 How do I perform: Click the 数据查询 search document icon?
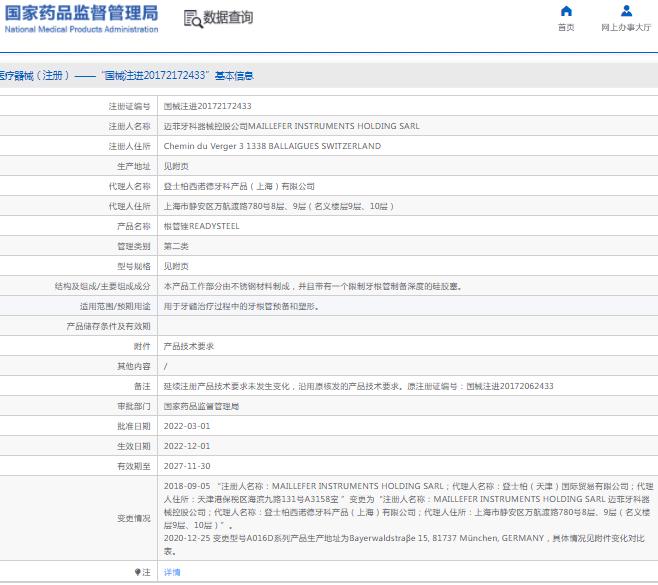click(x=193, y=19)
